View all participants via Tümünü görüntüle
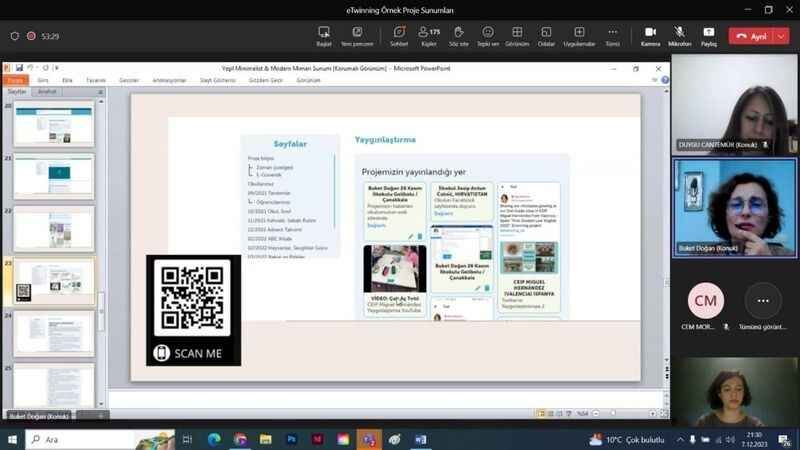Image resolution: width=800 pixels, height=450 pixels. coord(763,308)
